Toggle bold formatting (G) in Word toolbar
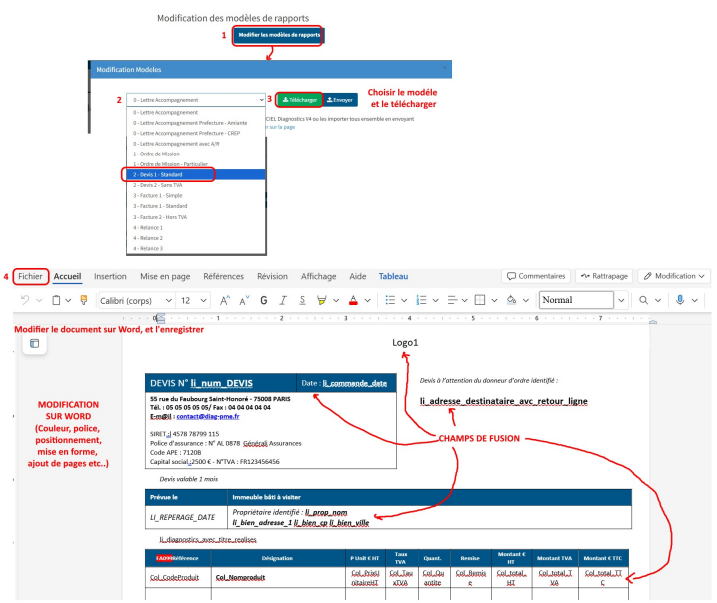Screen dimensions: 717x603 click(264, 300)
